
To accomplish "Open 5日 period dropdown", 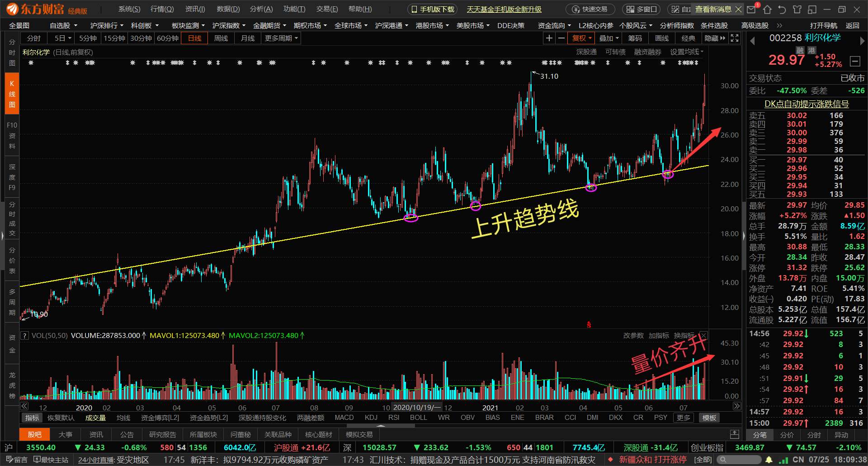I will pos(63,38).
